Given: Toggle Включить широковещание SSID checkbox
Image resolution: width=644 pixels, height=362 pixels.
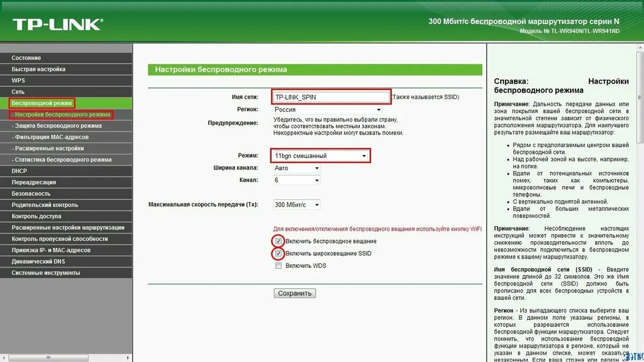Looking at the screenshot, I should [278, 253].
